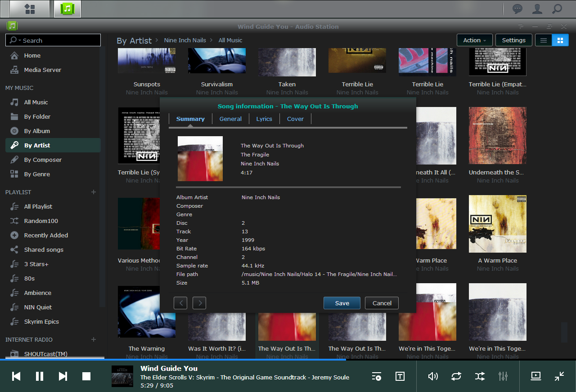Select the output device player icon

coord(536,376)
